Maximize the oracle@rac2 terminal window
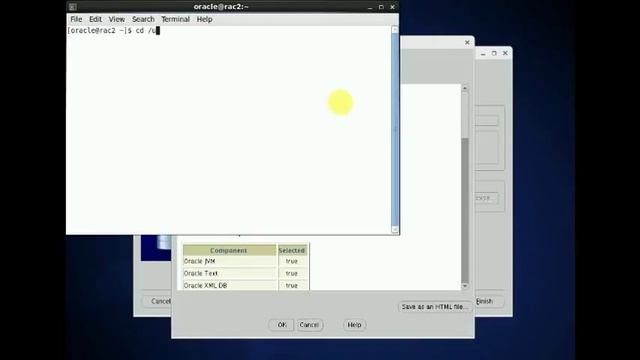The width and height of the screenshot is (640, 360). (381, 7)
